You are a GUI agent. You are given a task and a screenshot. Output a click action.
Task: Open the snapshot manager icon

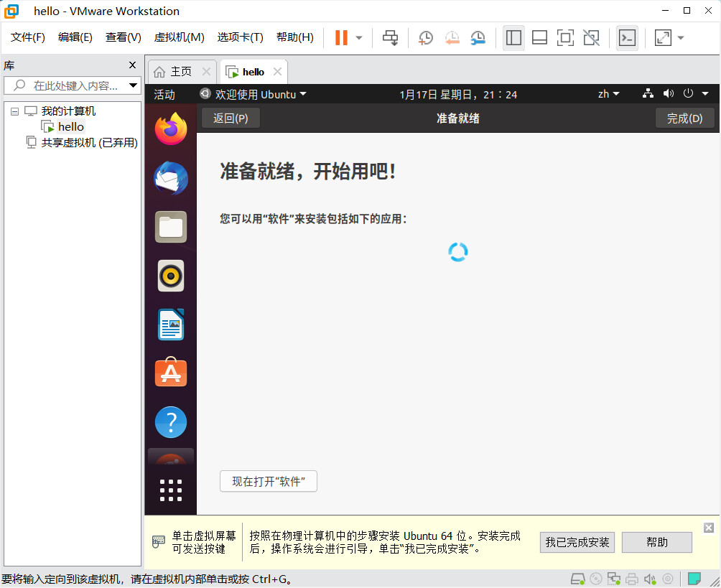tap(478, 38)
